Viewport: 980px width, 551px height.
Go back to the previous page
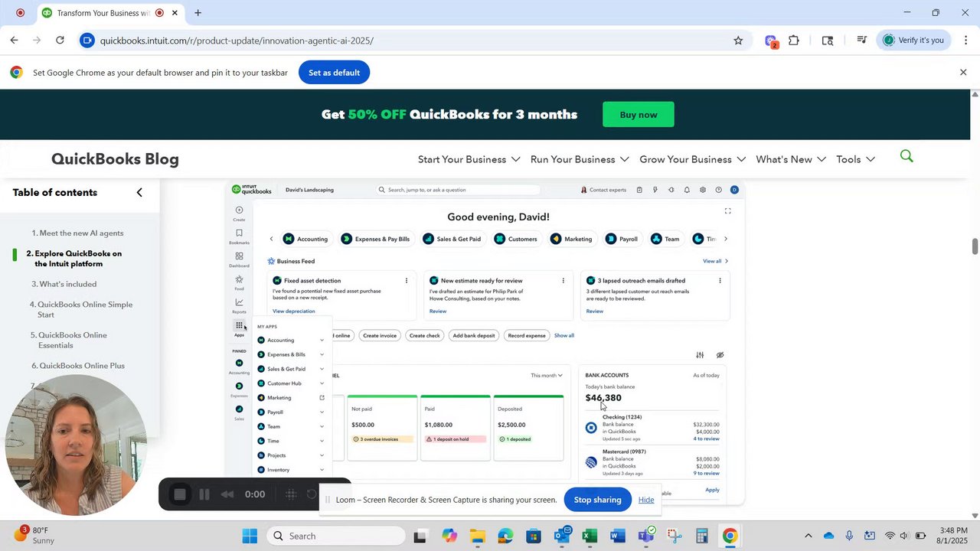pos(14,41)
